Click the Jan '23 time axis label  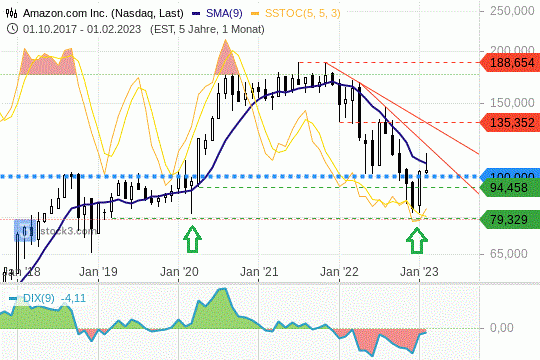[x=419, y=272]
